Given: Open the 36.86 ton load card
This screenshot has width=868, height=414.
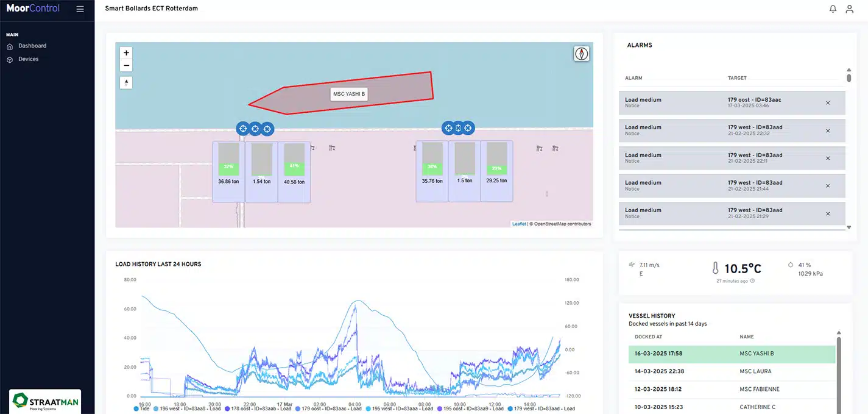Looking at the screenshot, I should click(228, 172).
